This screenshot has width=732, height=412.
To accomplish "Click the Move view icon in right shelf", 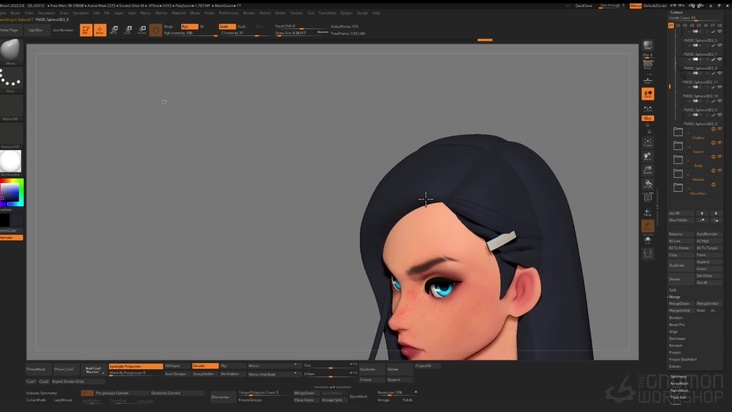I will click(648, 156).
